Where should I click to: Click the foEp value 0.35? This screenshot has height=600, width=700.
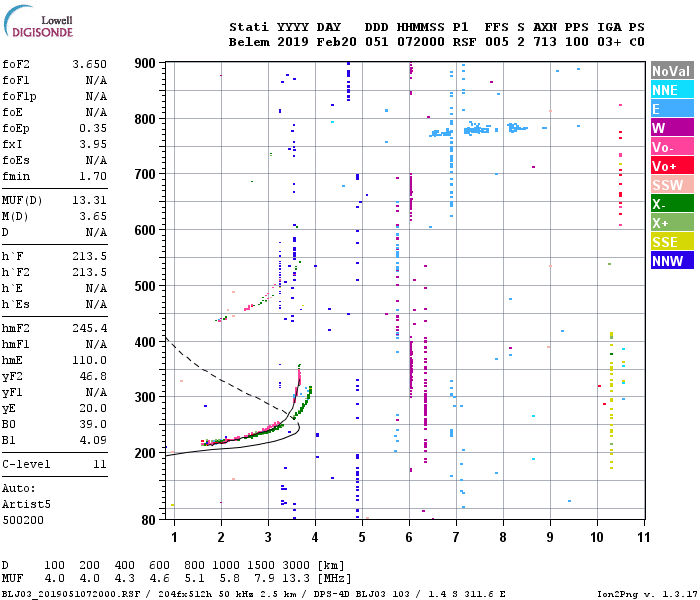click(x=93, y=128)
